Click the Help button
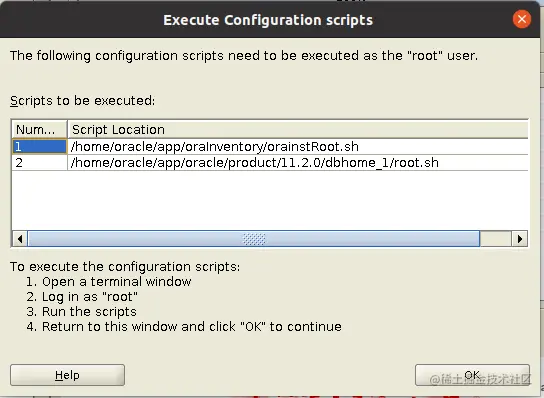The height and width of the screenshot is (398, 544). [x=67, y=375]
